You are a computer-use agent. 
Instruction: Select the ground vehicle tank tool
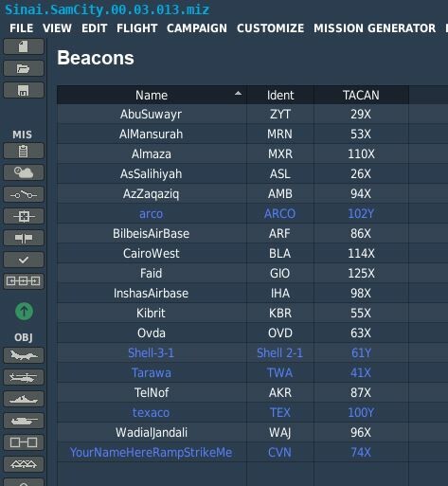coord(24,421)
